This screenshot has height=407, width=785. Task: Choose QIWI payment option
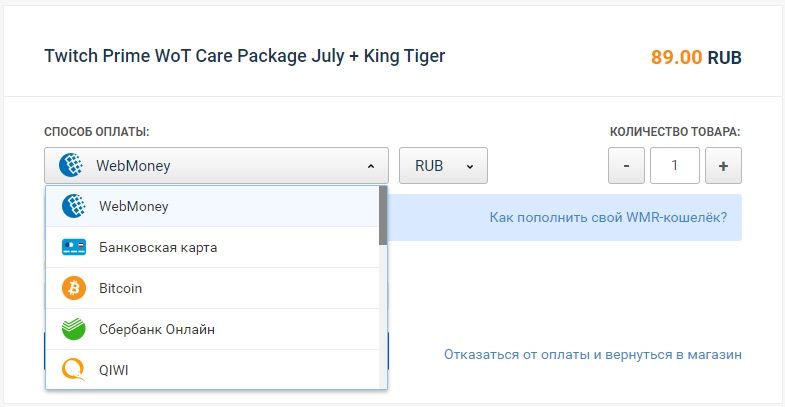pyautogui.click(x=114, y=370)
